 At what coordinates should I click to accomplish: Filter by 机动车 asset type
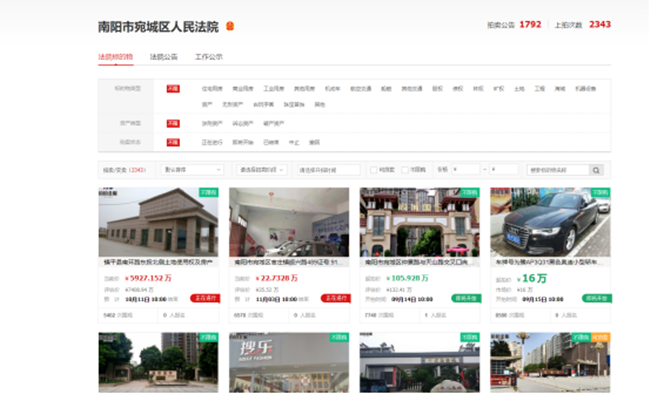pyautogui.click(x=332, y=89)
